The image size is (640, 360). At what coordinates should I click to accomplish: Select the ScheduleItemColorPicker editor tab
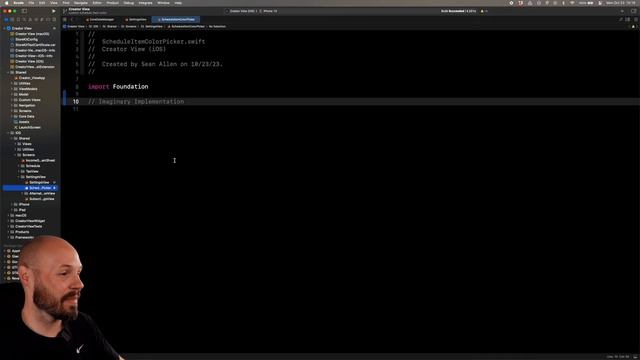tap(176, 19)
